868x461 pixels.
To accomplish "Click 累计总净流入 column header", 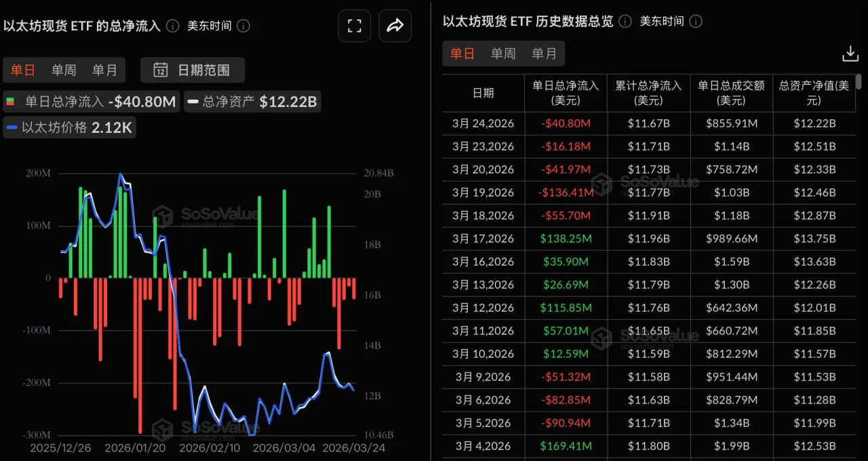I will (648, 93).
